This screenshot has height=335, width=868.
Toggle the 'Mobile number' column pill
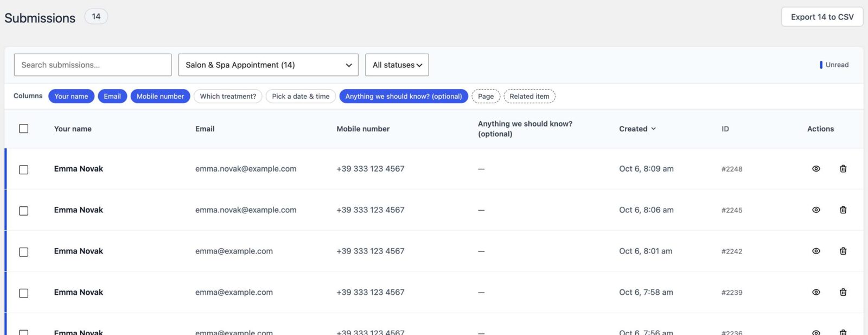point(160,96)
